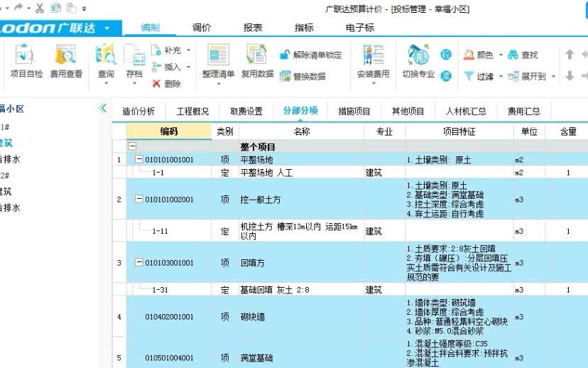Click the 颜色 color icon

469,55
